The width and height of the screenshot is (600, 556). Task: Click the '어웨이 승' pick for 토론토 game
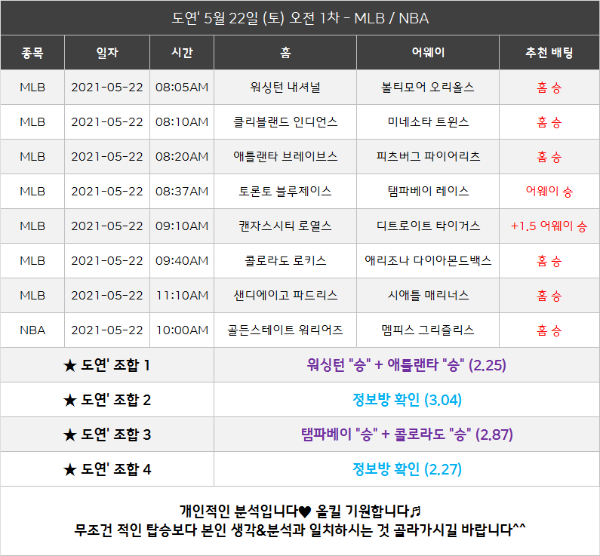549,191
